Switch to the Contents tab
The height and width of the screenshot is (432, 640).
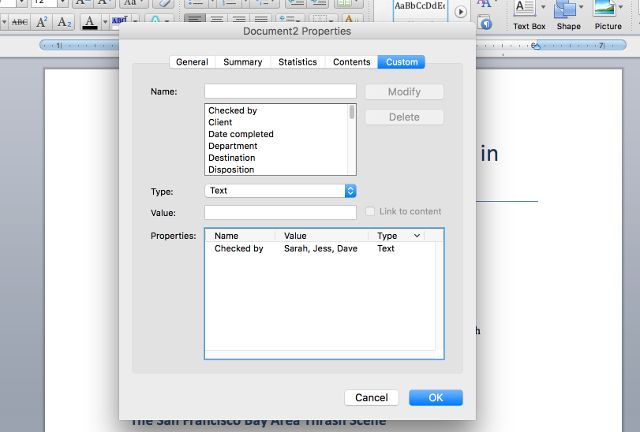click(351, 62)
